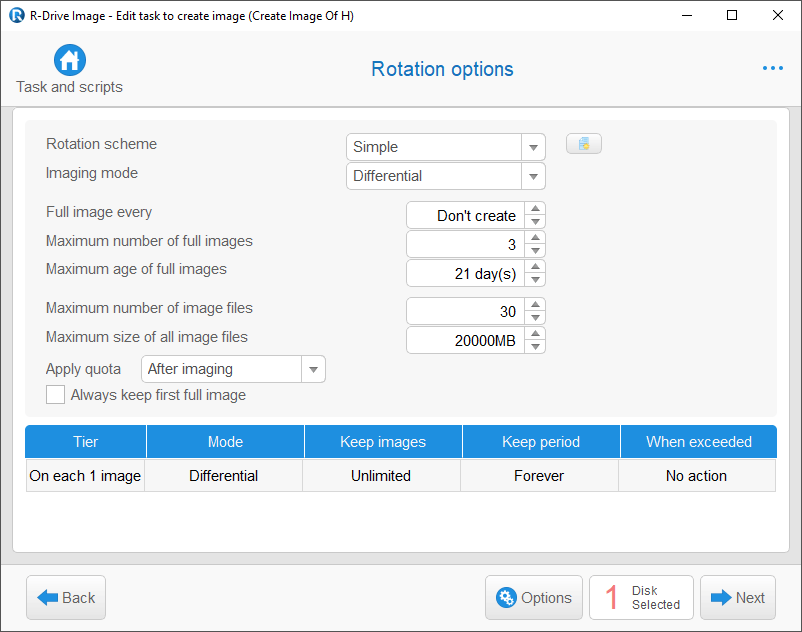
Task: Decrease Maximum number of full images
Action: tap(535, 251)
